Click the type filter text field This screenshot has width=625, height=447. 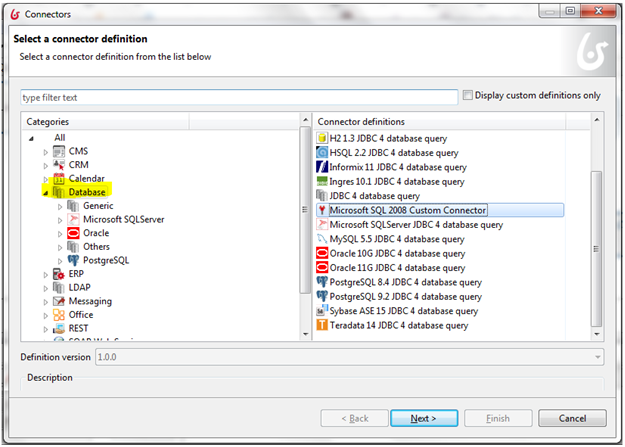(239, 97)
